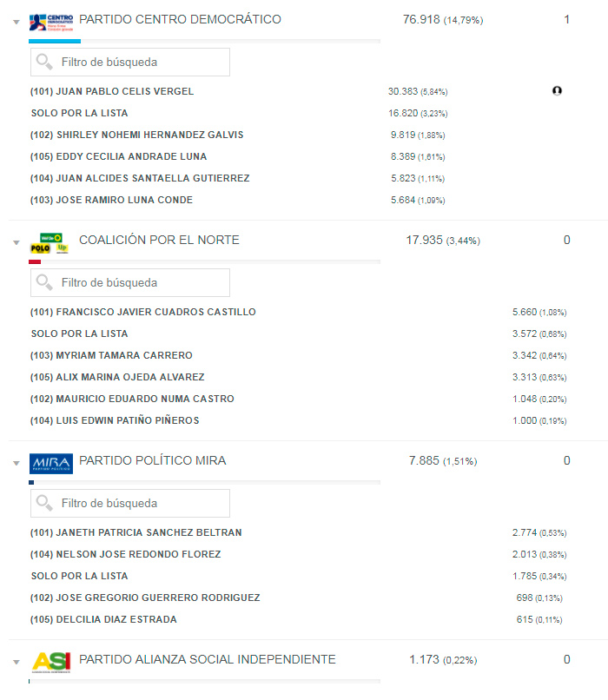Open the Partido Centro Democrático title

(180, 19)
